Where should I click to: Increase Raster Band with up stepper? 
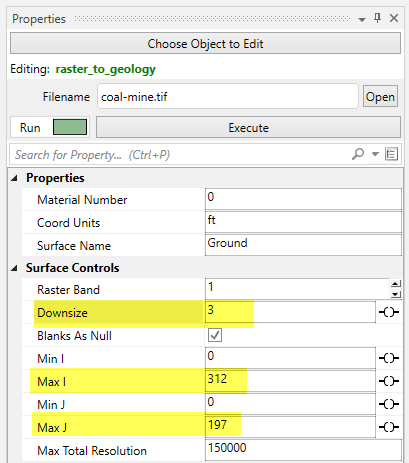[395, 284]
